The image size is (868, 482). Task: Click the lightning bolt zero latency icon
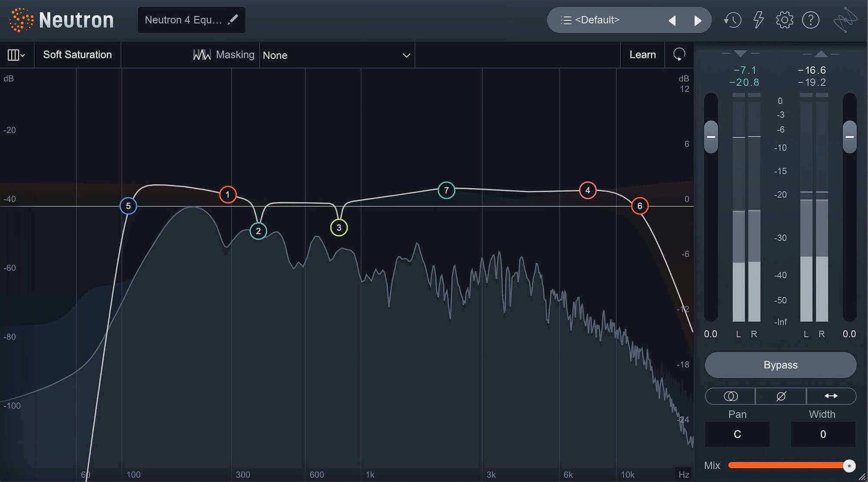(758, 20)
